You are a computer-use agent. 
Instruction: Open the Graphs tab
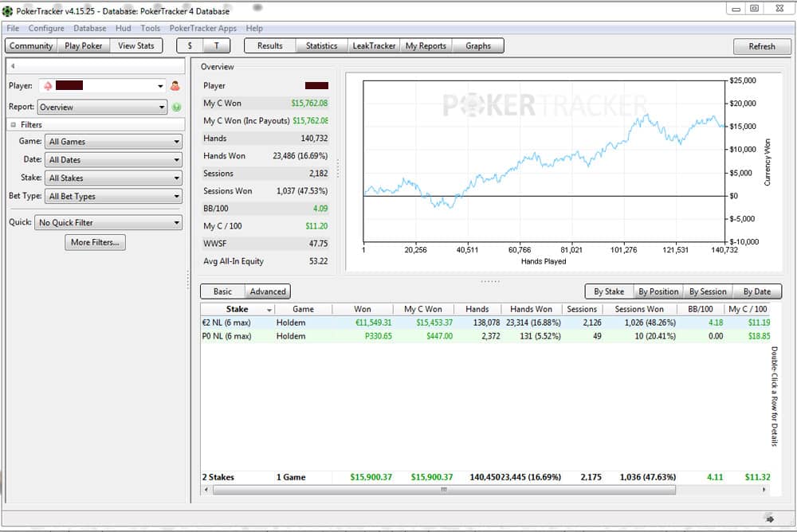click(478, 45)
